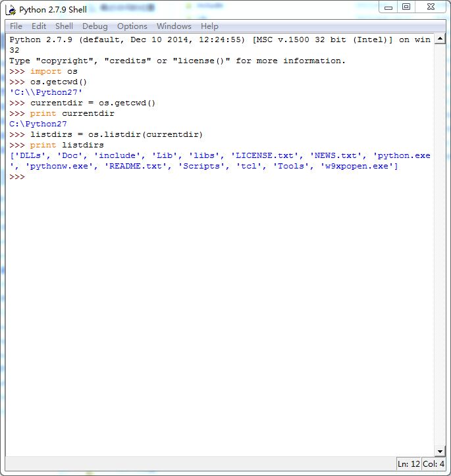Click the 'Ln: 12' status bar entry
The width and height of the screenshot is (451, 476).
[x=409, y=464]
